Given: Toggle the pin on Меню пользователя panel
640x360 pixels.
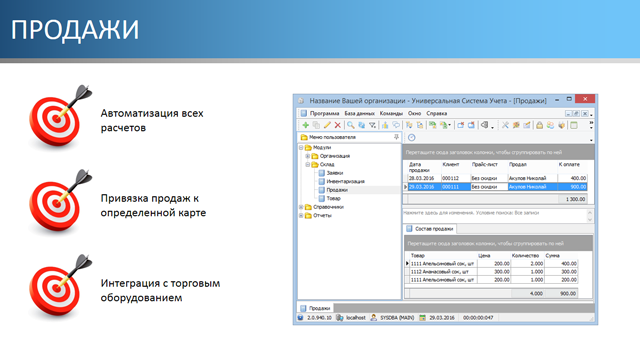Looking at the screenshot, I should [x=396, y=137].
